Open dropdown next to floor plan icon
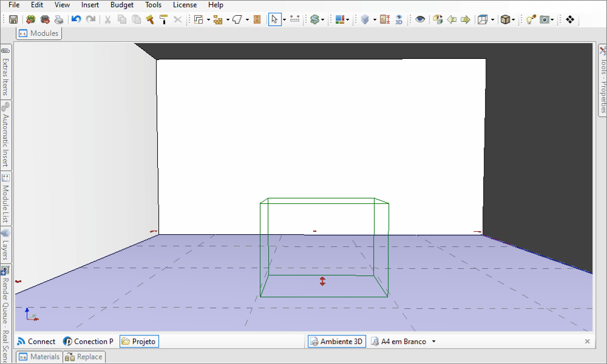Image resolution: width=607 pixels, height=364 pixels. pos(208,20)
